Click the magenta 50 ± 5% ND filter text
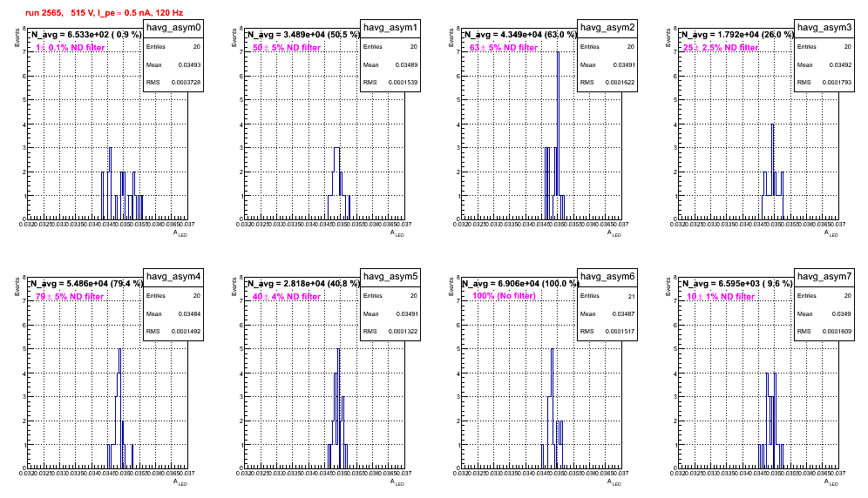Screen dimensions: 868x498 tap(287, 48)
